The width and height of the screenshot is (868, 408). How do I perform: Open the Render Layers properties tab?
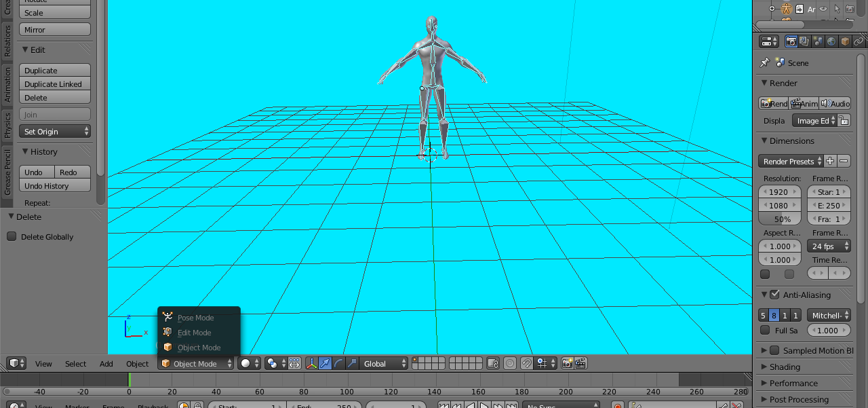[x=804, y=41]
